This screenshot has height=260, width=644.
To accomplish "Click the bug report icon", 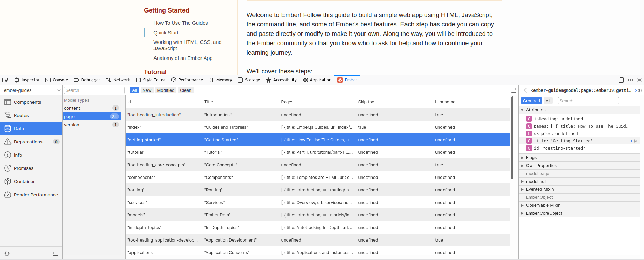I will coord(7,253).
